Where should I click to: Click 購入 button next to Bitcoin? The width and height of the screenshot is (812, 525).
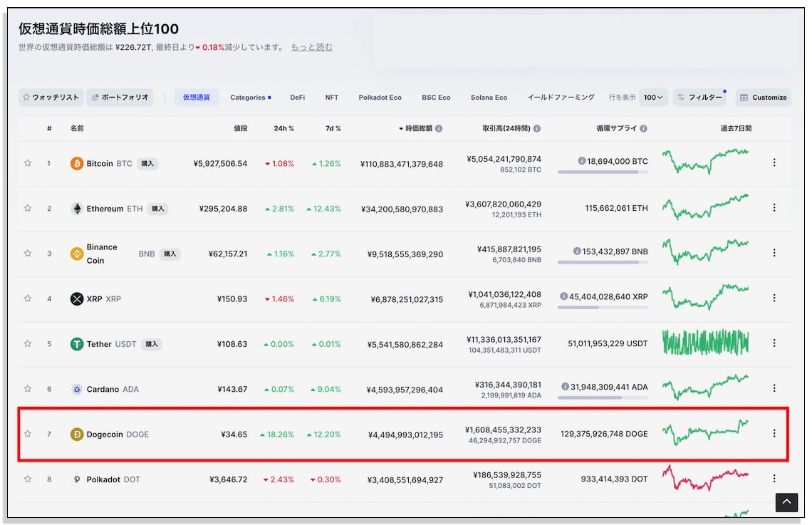click(x=147, y=164)
